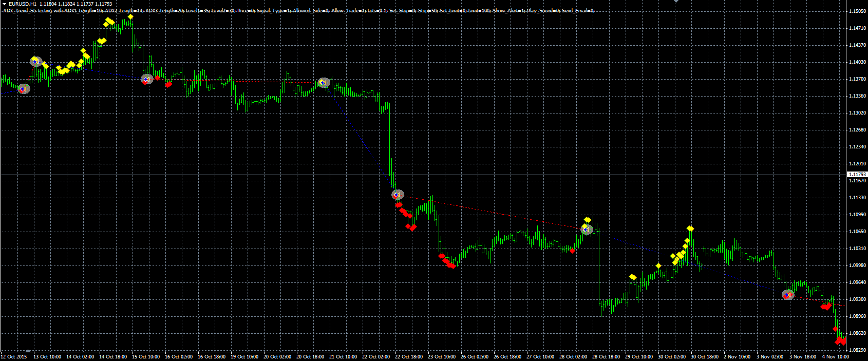Click the 16 Oct 02:00 time label

179,356
